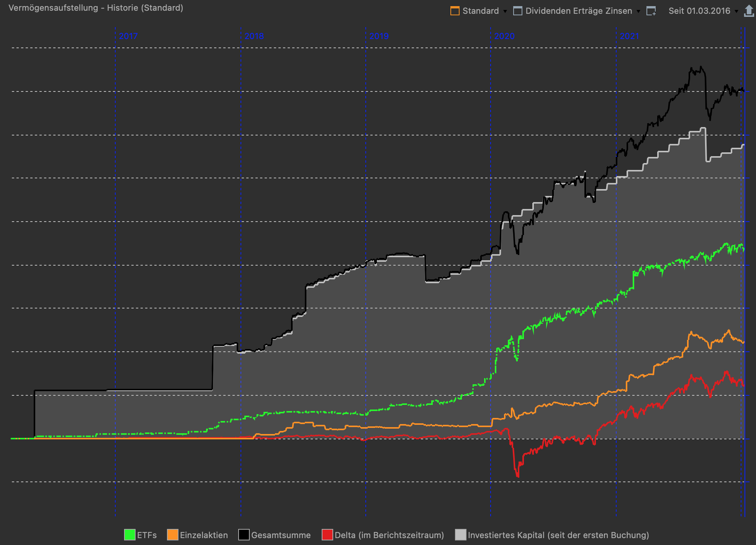Switch to the Standard view tab
This screenshot has width=756, height=545.
[x=480, y=11]
